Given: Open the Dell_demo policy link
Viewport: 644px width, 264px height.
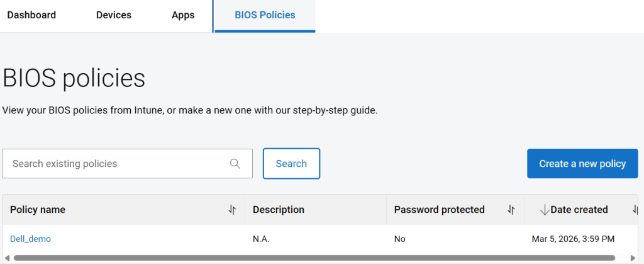Looking at the screenshot, I should (30, 239).
